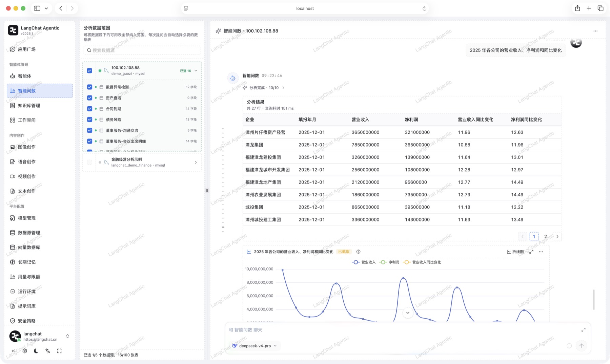
Task: Open 模型管理 in the sidebar
Action: (40, 218)
